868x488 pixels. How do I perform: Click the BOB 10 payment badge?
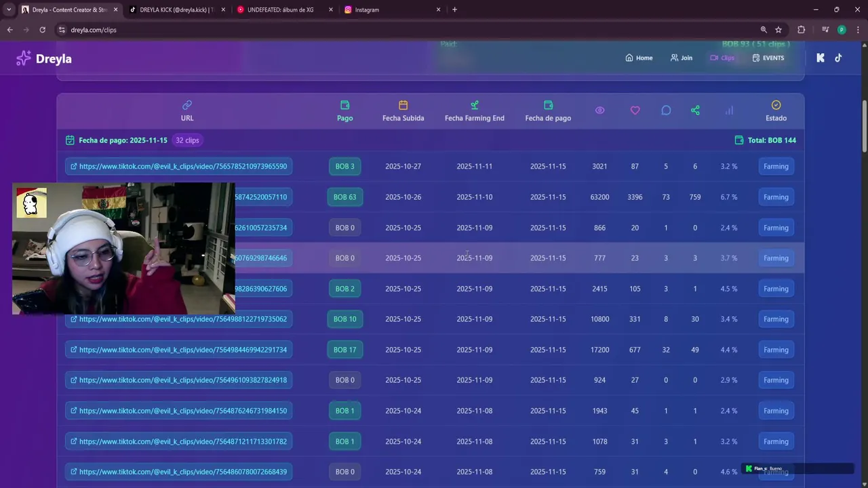coord(344,319)
